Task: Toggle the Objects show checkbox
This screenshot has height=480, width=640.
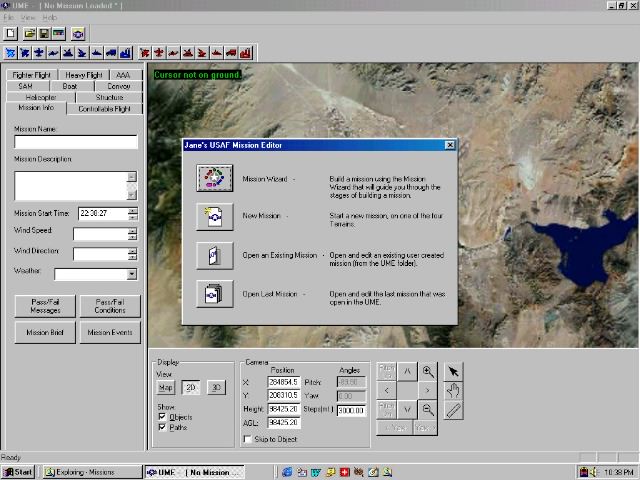Action: click(164, 417)
